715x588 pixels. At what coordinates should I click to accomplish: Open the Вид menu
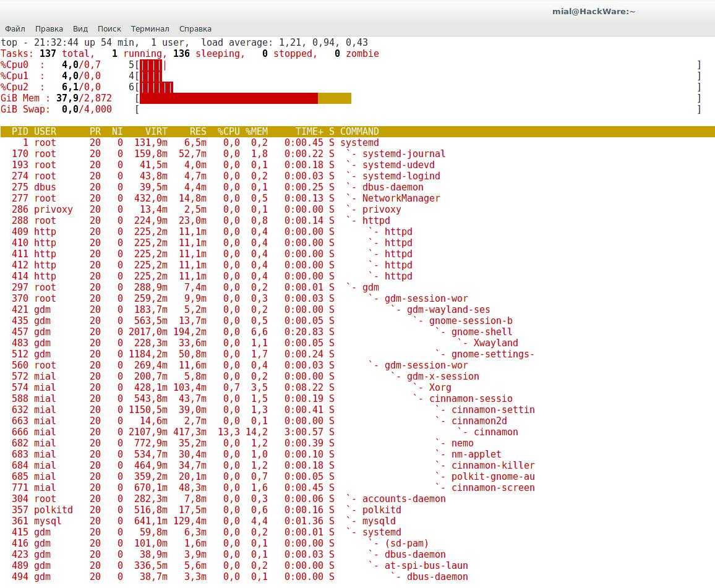click(x=80, y=28)
